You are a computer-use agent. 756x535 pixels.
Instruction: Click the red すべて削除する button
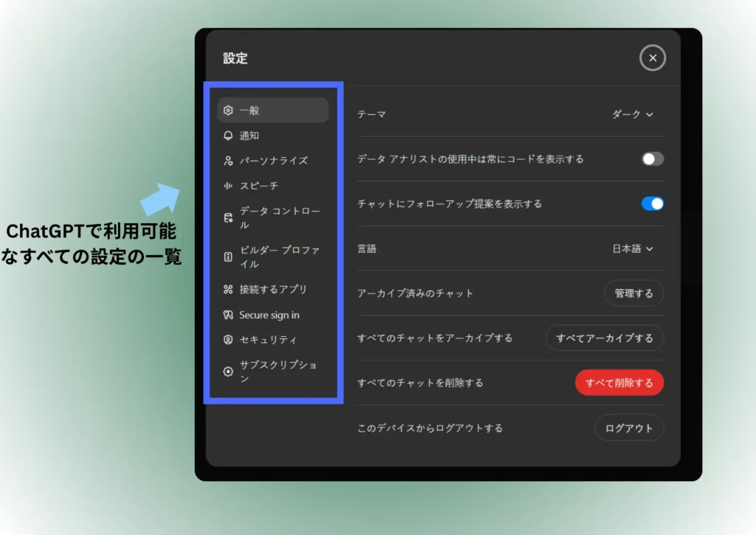[619, 383]
